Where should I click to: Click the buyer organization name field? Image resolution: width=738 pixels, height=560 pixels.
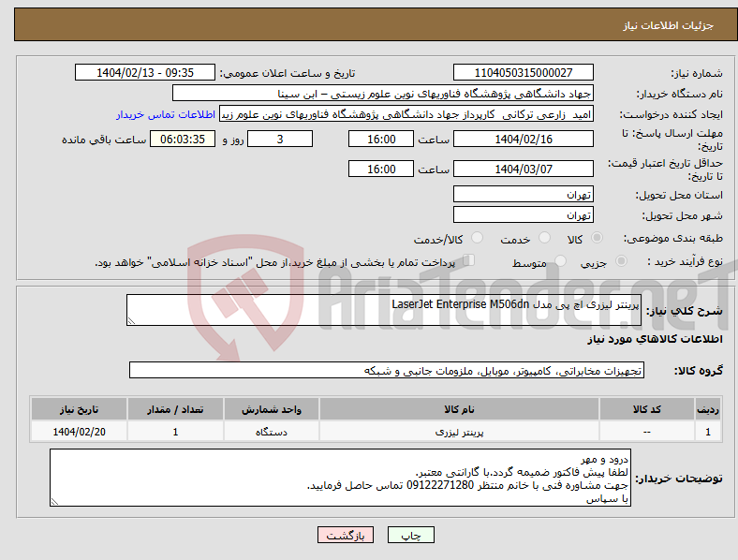click(x=383, y=93)
